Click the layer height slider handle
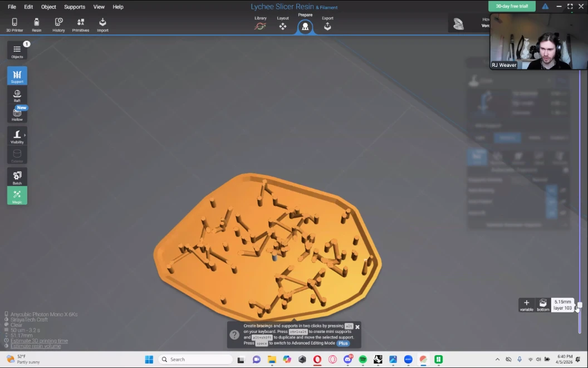The width and height of the screenshot is (588, 368). tap(580, 305)
